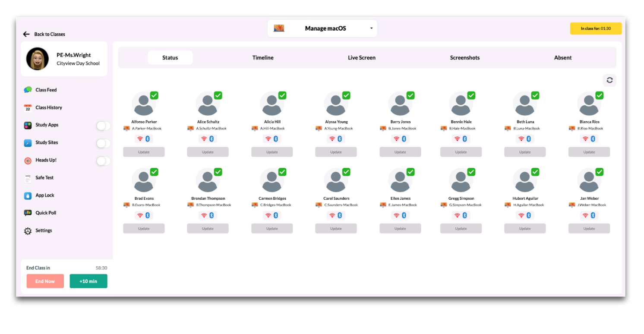Open the App Lock icon
Viewport: 644px width, 334px height.
coord(28,195)
